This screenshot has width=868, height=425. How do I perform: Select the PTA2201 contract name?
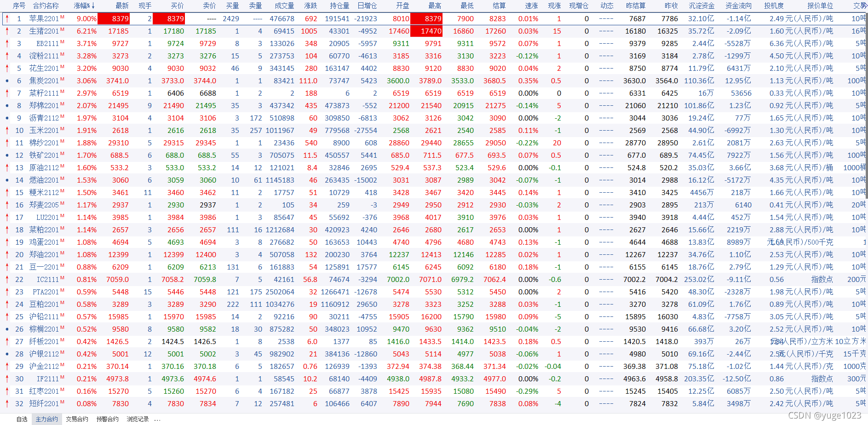point(46,292)
